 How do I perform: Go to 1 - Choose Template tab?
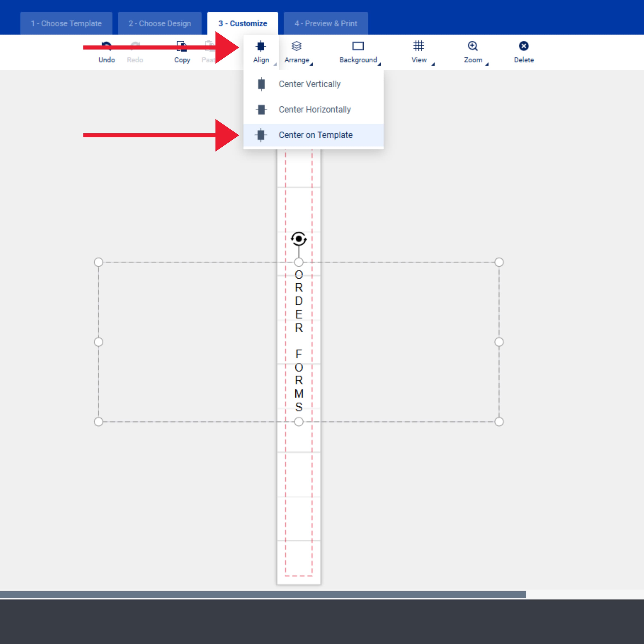pos(66,23)
